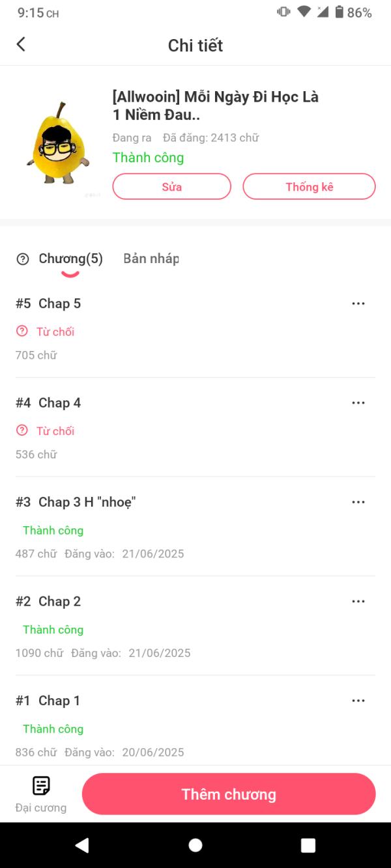Tap the Android recent apps square button
Image resolution: width=391 pixels, height=868 pixels.
pyautogui.click(x=308, y=845)
